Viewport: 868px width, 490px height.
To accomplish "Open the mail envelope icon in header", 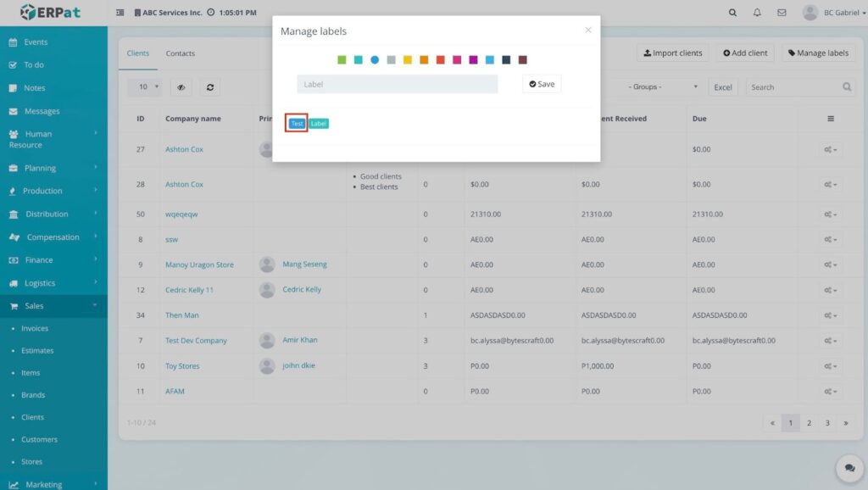I will tap(782, 13).
